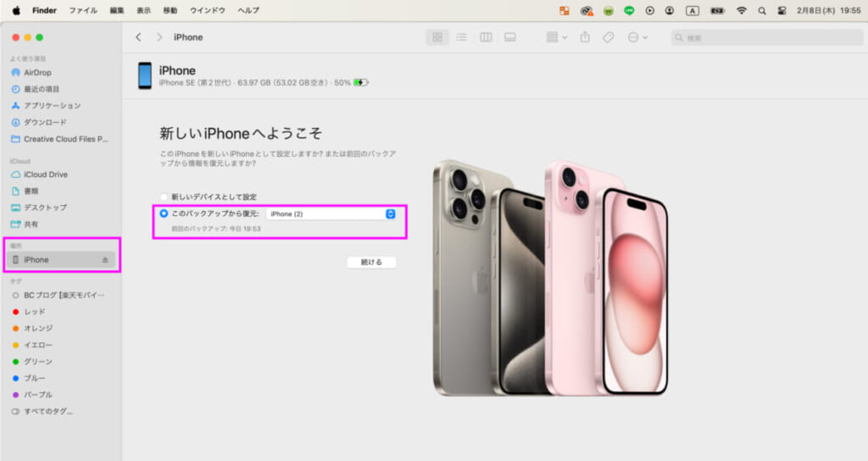Click the 前回のバックアップ timestamp text
This screenshot has height=461, width=868.
click(x=216, y=229)
